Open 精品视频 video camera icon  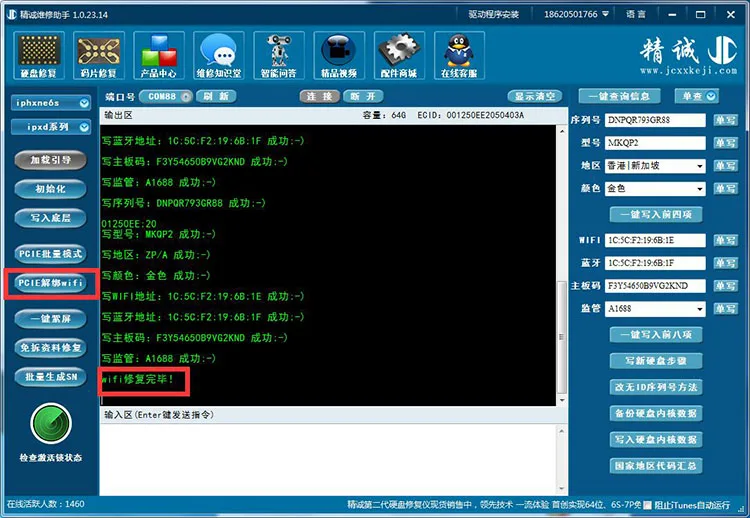[x=339, y=55]
